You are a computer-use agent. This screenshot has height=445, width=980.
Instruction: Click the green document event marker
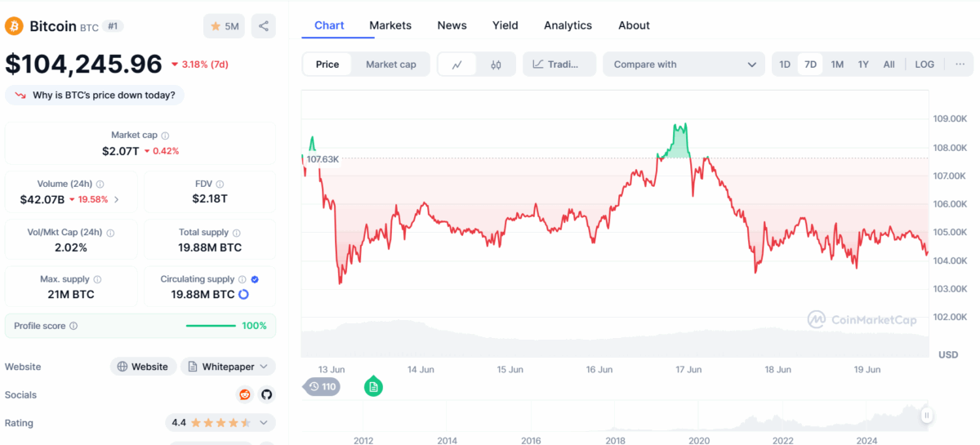pyautogui.click(x=373, y=387)
